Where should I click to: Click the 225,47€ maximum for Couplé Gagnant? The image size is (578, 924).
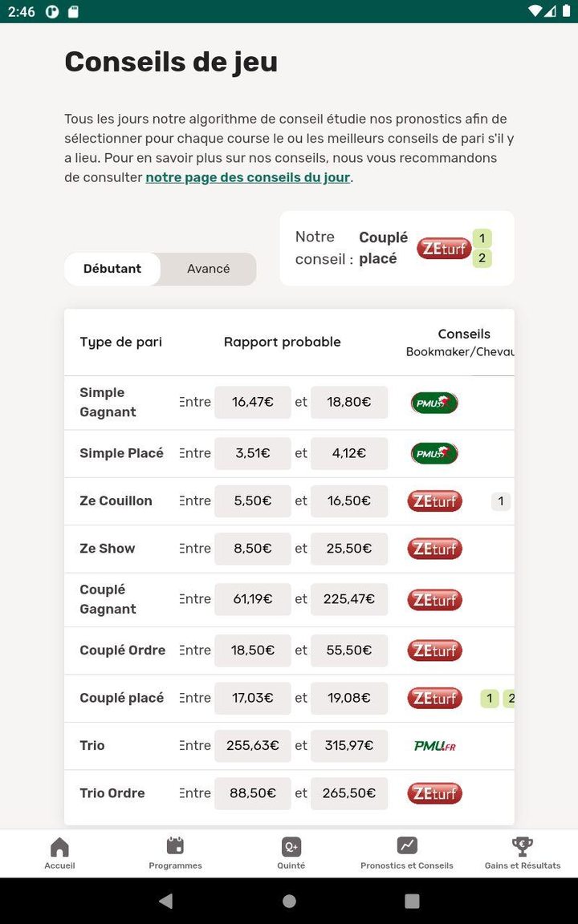tap(349, 599)
